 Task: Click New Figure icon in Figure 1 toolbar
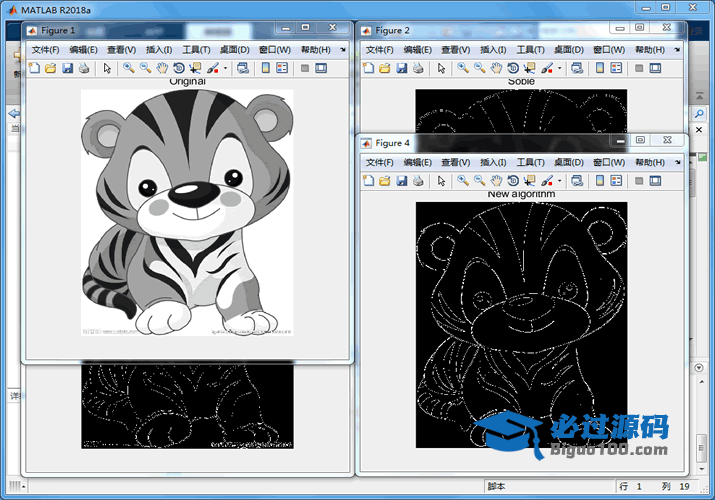(34, 68)
